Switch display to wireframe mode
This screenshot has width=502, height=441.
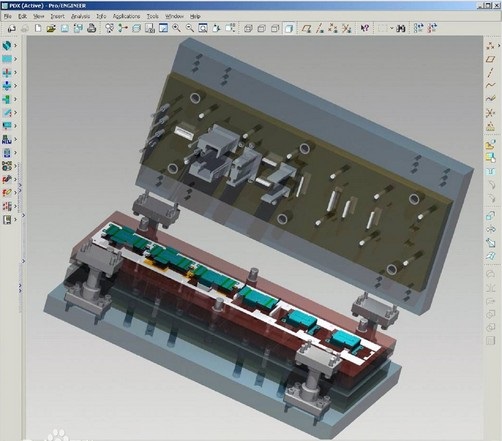coord(248,28)
